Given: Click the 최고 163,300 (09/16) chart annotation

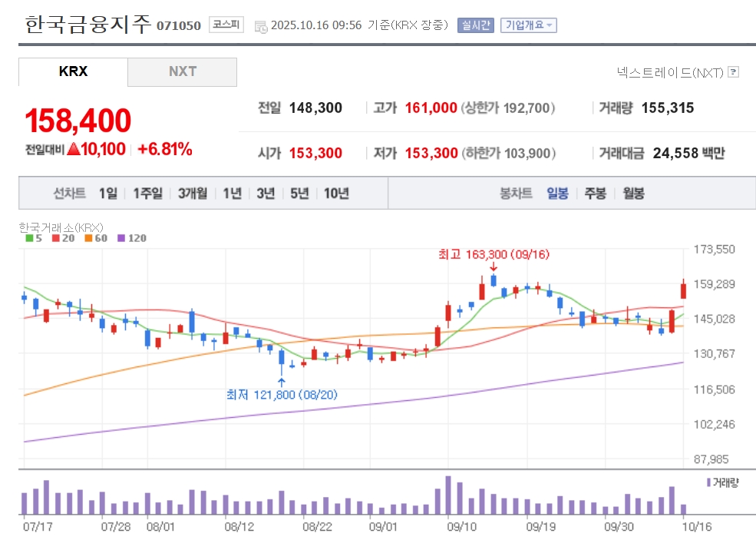Looking at the screenshot, I should click(494, 254).
